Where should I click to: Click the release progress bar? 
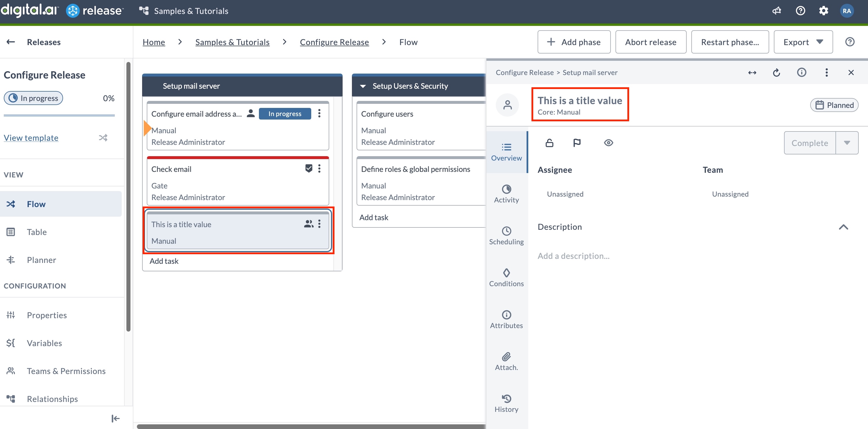[x=59, y=115]
